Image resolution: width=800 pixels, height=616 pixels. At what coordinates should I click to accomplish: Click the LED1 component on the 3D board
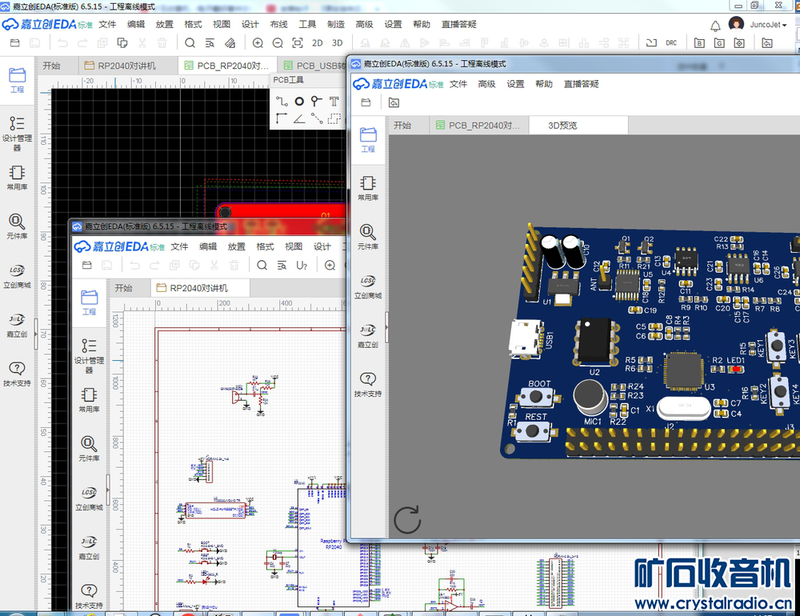click(736, 368)
